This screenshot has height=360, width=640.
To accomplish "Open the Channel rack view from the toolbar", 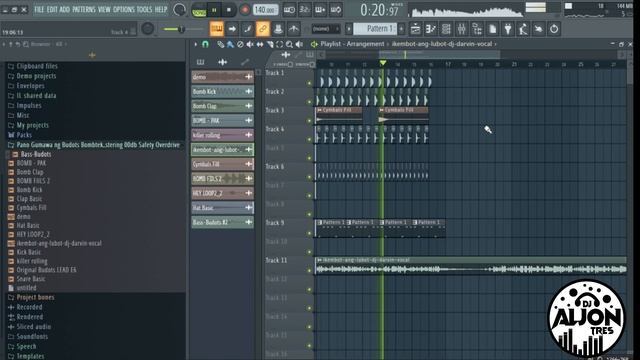I will pos(446,29).
